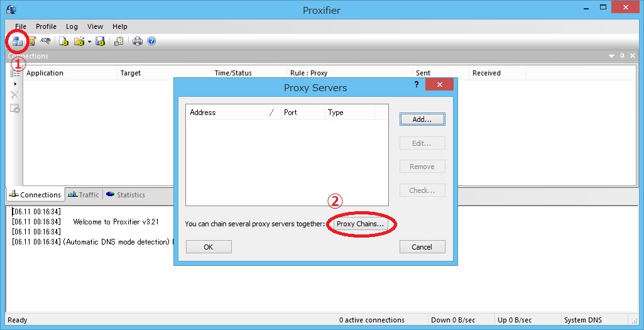
Task: Open Proxification Rules scroll icon
Action: (x=31, y=41)
